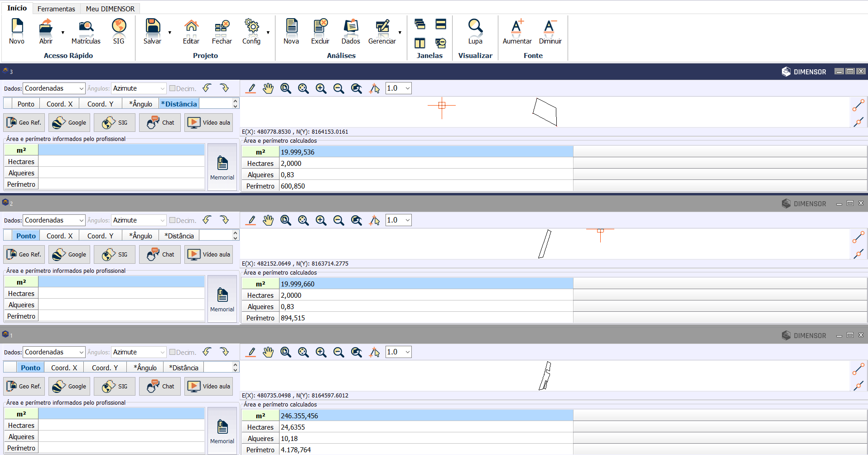The width and height of the screenshot is (868, 455).
Task: Switch to the Ferramentas tab
Action: point(56,9)
